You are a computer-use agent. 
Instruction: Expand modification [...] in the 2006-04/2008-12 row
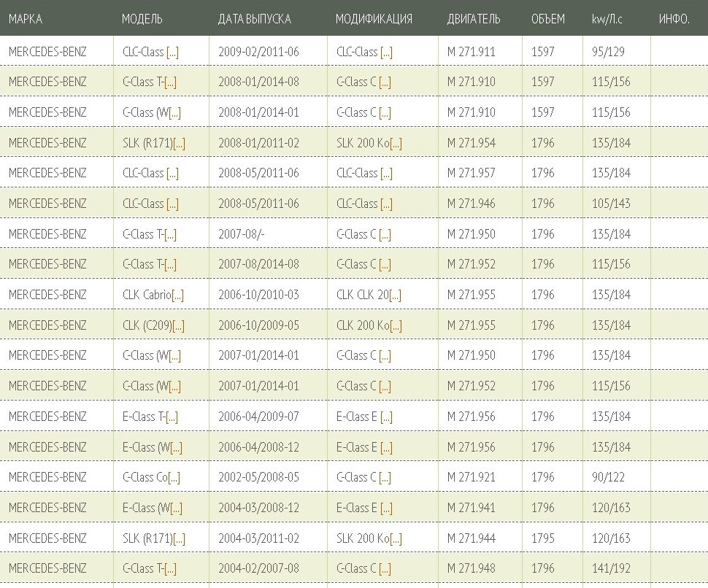point(387,448)
